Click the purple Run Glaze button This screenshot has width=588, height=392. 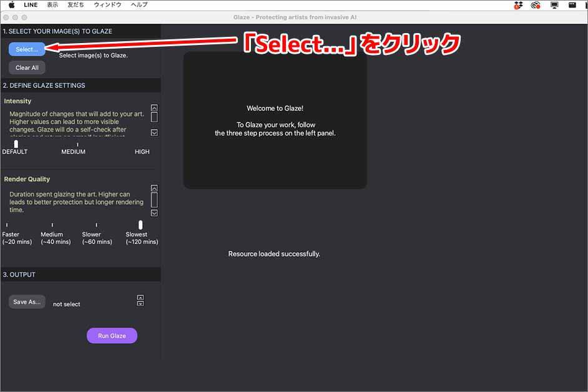(x=112, y=336)
